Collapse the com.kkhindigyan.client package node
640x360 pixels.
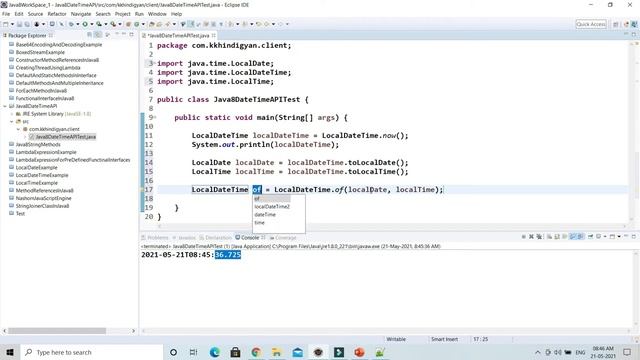pyautogui.click(x=18, y=129)
